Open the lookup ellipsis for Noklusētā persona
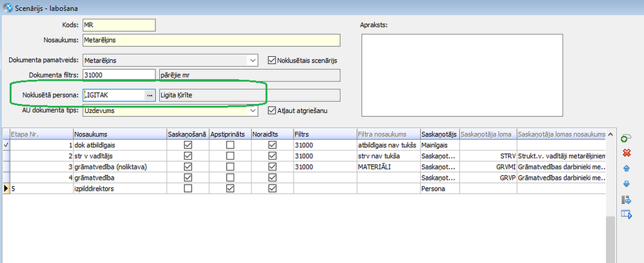Screen dimensions: 644x263 click(x=150, y=95)
